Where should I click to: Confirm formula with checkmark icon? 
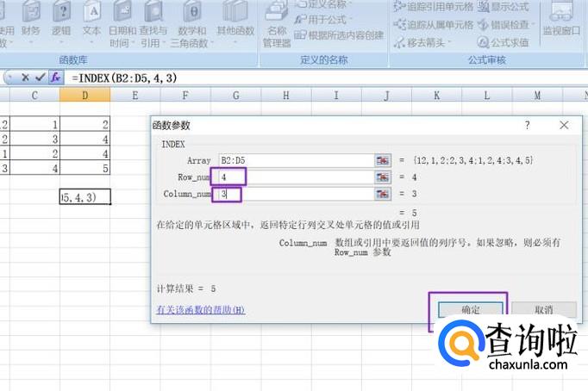coord(41,78)
